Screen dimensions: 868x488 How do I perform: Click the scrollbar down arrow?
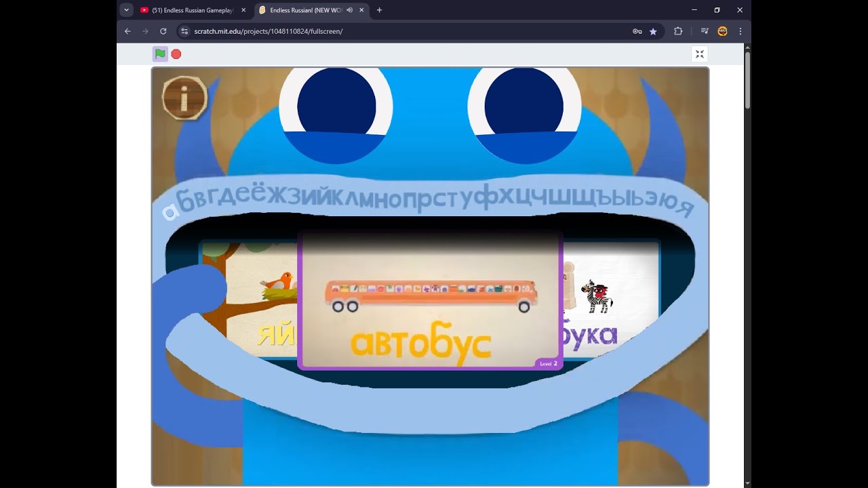747,483
